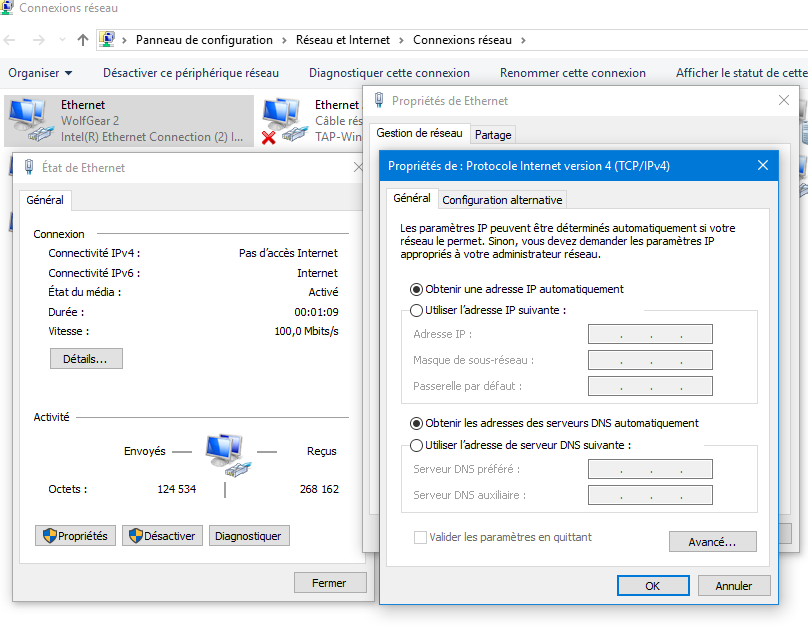Switch to Gestion de réseau tab
Screen dimensions: 808x627
click(419, 133)
